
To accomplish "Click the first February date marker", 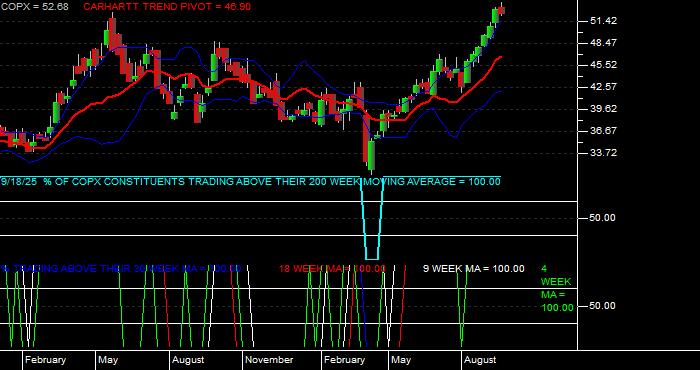I will 45,360.
